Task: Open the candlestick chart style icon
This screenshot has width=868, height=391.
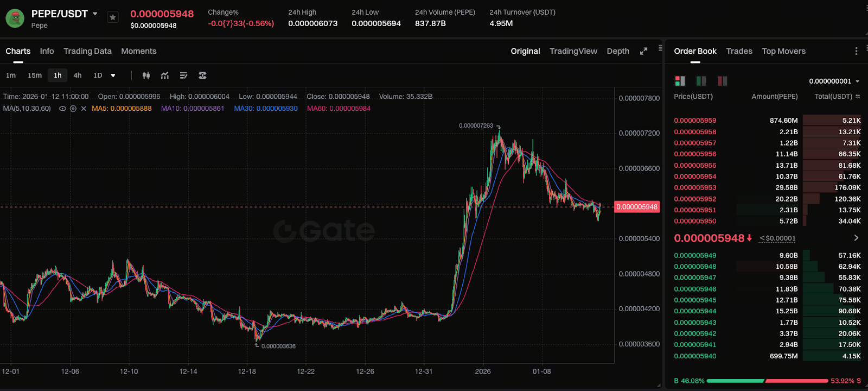Action: point(146,75)
